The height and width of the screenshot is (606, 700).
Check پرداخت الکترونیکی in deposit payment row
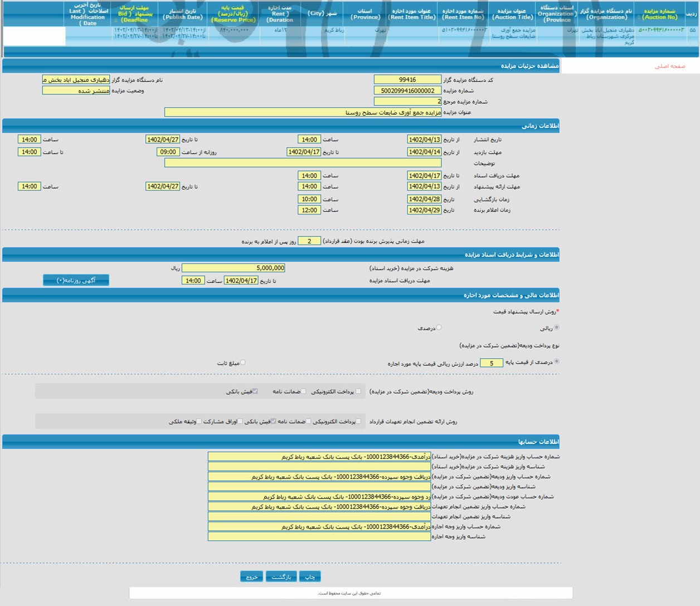click(x=358, y=392)
